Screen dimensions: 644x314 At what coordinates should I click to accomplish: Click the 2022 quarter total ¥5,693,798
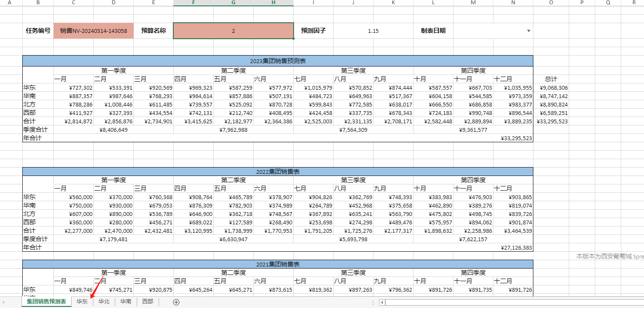tap(353, 239)
